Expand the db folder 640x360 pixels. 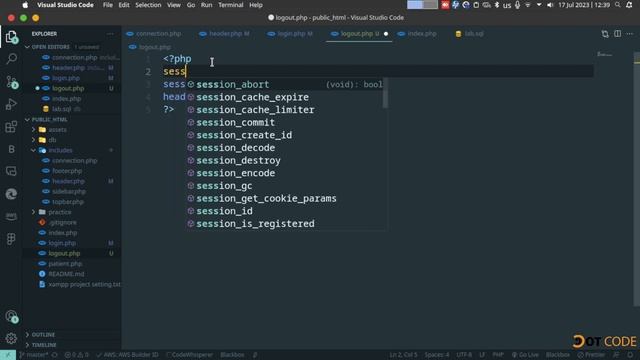[33, 140]
